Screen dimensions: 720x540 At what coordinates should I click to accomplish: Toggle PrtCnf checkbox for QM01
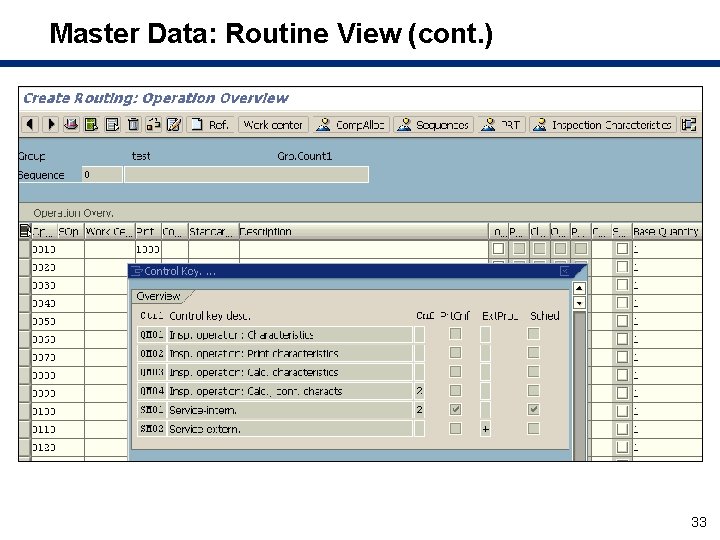pos(455,333)
